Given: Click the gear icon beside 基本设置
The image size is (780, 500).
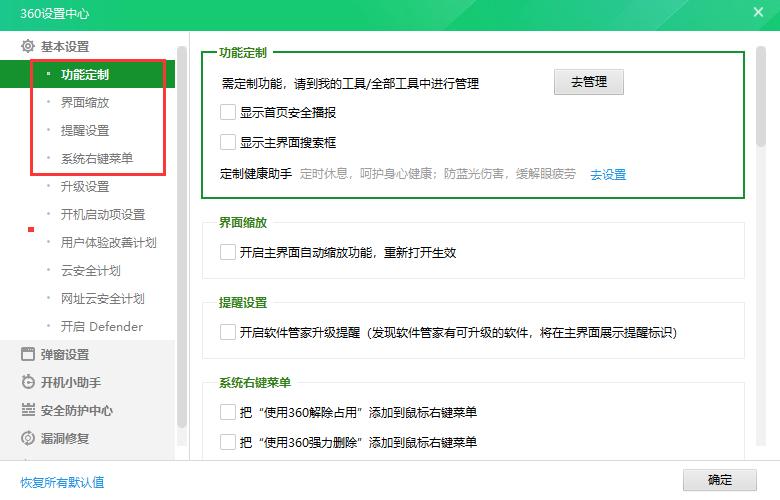Looking at the screenshot, I should [28, 46].
